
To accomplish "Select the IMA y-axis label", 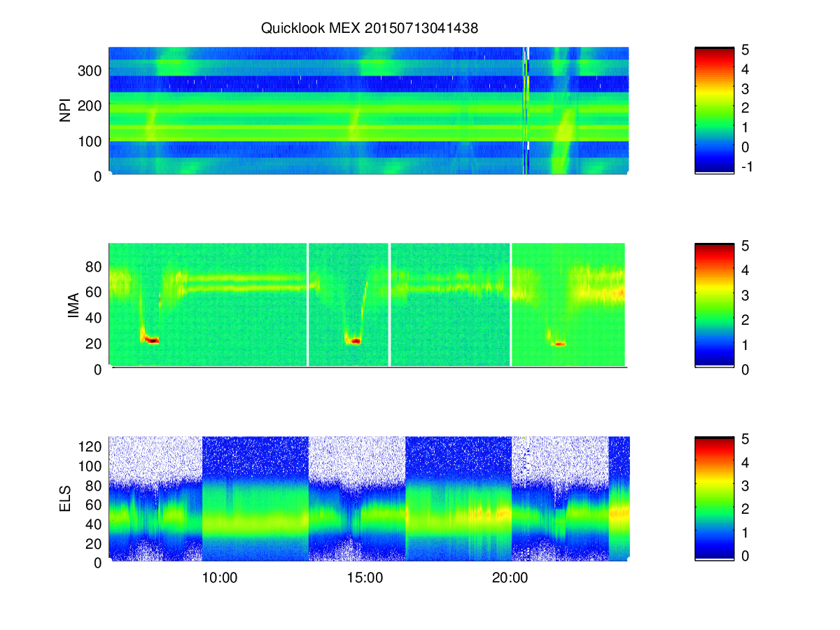I will tap(73, 305).
